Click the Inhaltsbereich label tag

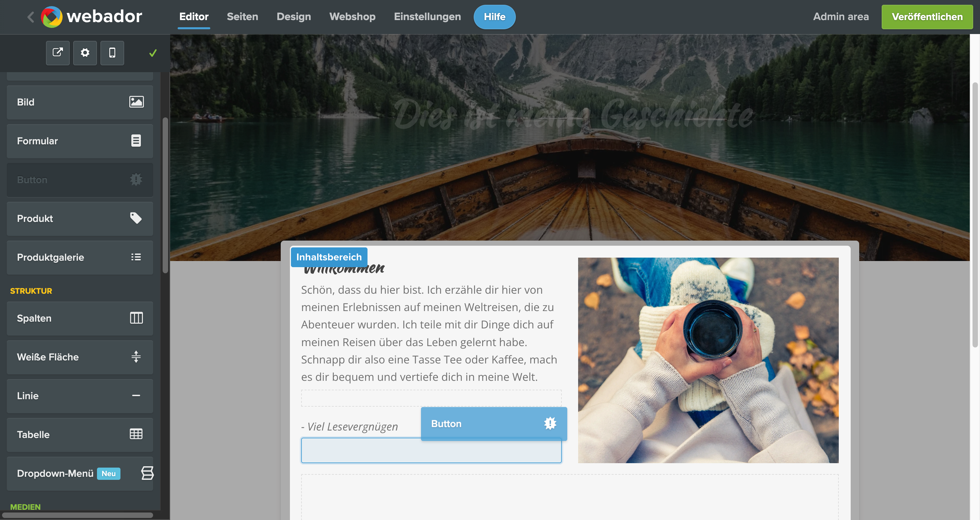point(329,257)
